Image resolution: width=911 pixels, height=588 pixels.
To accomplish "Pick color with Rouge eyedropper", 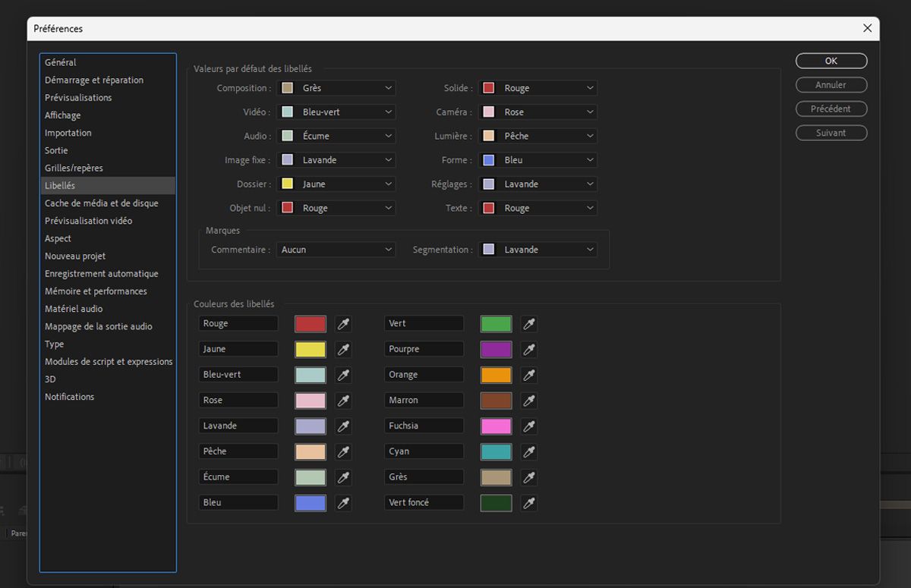I will pyautogui.click(x=343, y=324).
